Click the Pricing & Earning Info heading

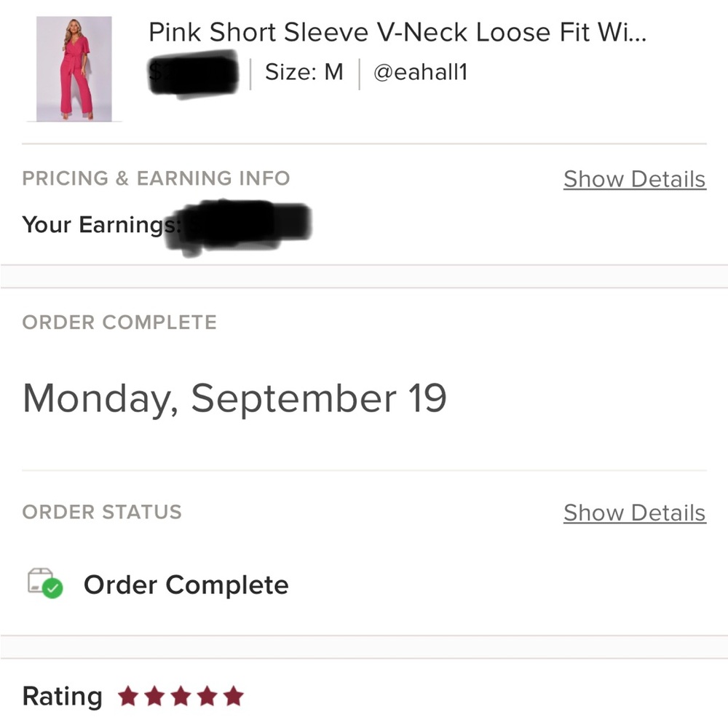[x=156, y=178]
